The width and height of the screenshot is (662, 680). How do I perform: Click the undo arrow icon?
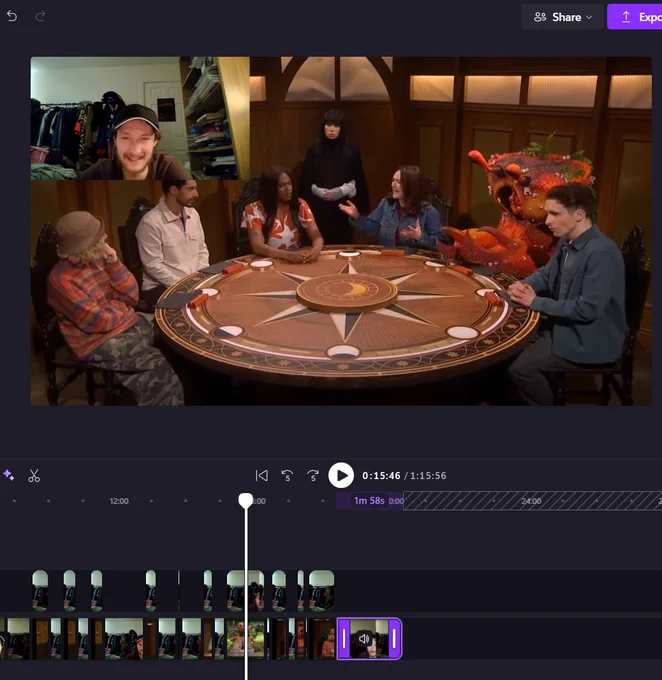12,16
